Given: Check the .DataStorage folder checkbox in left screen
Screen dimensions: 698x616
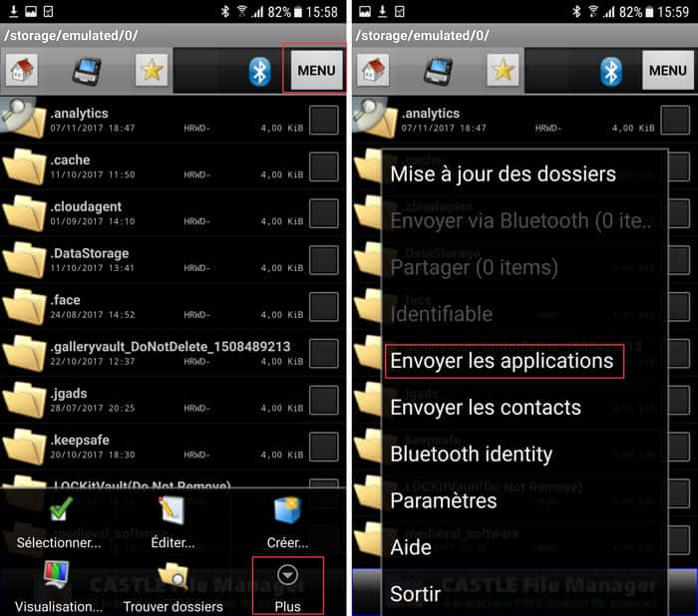Looking at the screenshot, I should click(x=324, y=260).
